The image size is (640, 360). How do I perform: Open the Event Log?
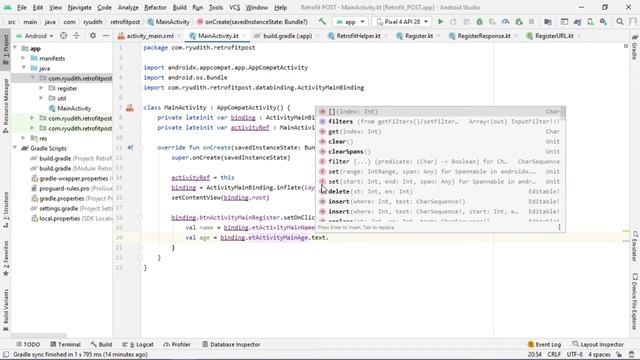click(544, 344)
